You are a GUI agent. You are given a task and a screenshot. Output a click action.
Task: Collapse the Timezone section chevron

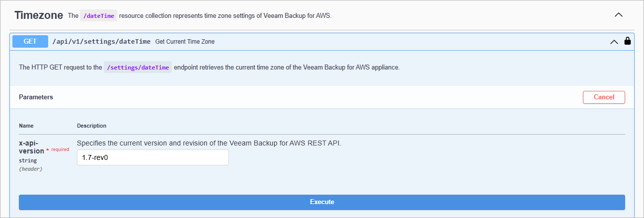coord(619,15)
